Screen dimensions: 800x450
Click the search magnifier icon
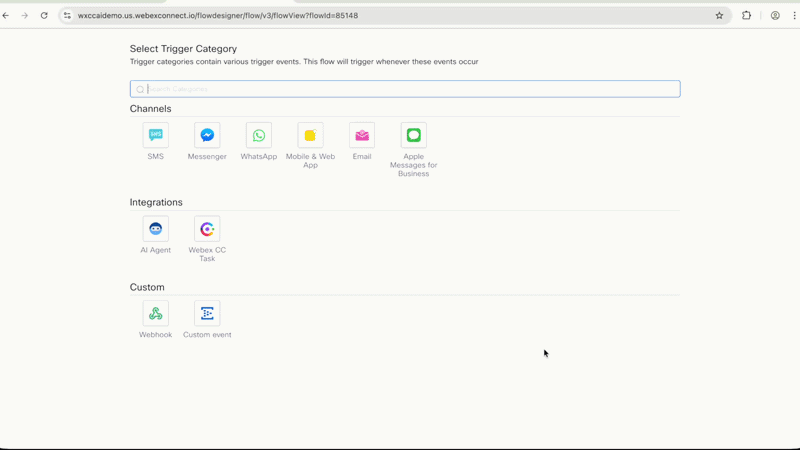[x=140, y=89]
